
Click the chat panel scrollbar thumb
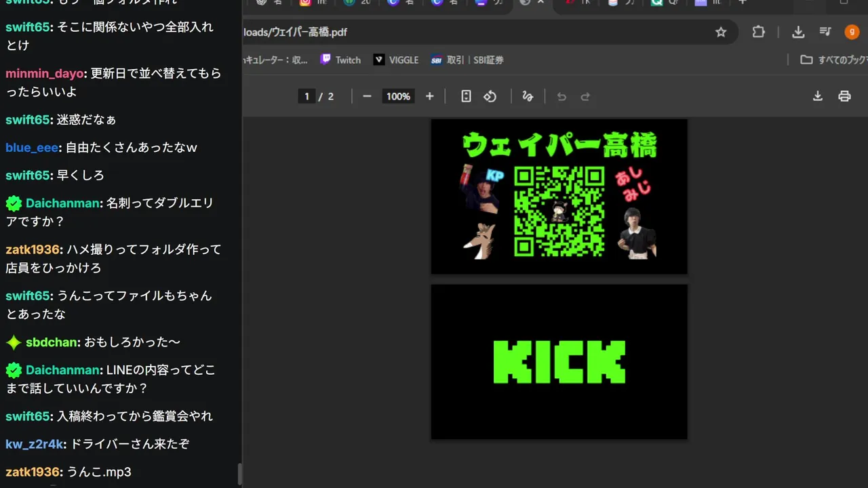click(x=239, y=474)
